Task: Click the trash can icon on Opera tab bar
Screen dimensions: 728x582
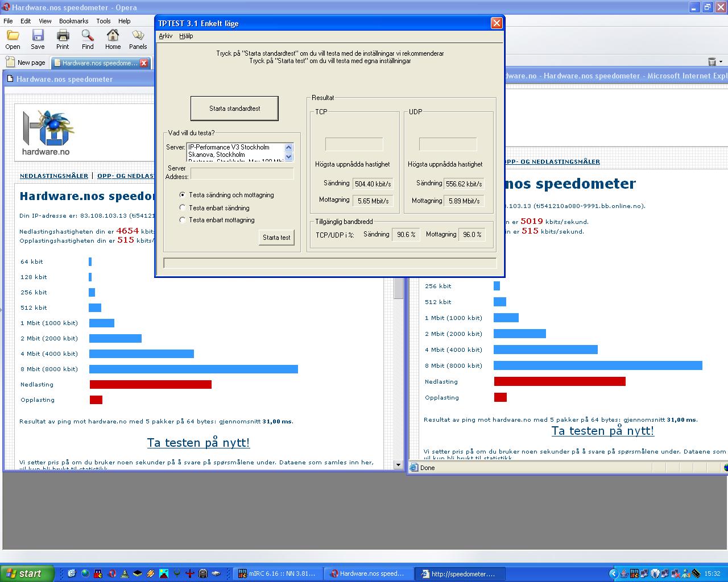Action: (712, 61)
